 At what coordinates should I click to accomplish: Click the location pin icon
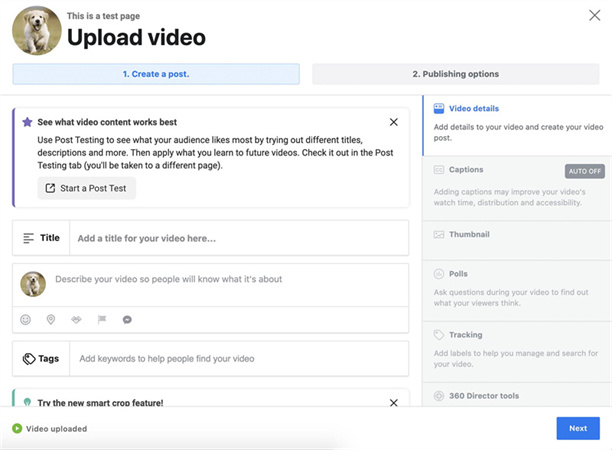point(51,320)
